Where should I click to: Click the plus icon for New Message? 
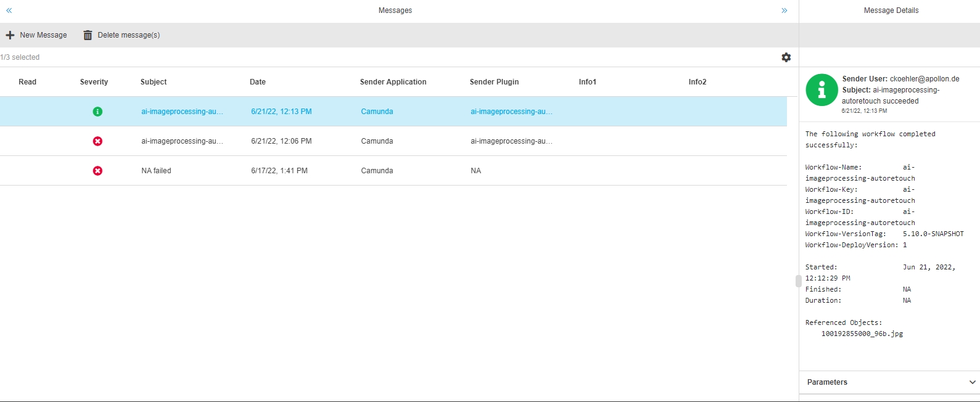(x=10, y=35)
